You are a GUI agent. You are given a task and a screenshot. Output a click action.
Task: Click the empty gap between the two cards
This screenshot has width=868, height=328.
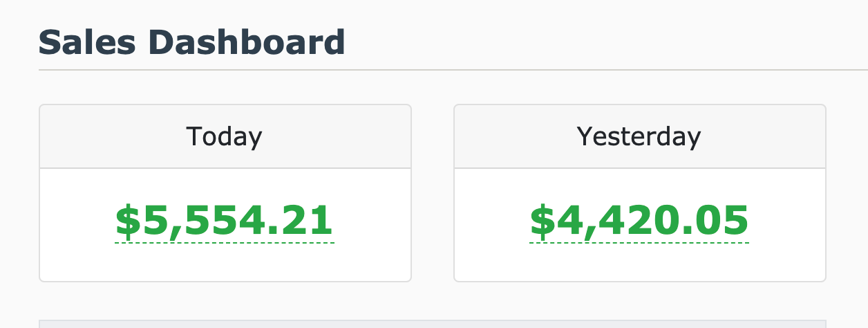click(x=433, y=192)
